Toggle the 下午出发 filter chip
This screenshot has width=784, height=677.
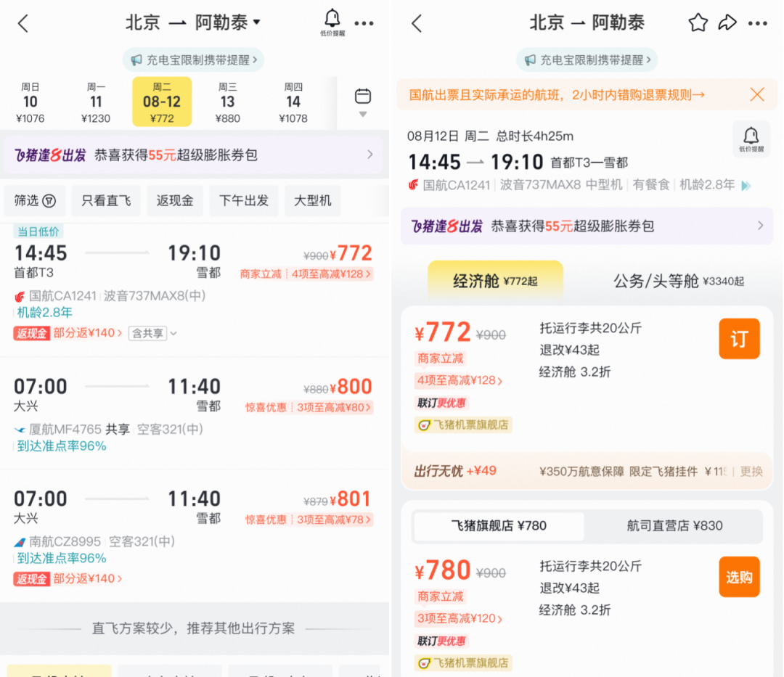click(243, 201)
